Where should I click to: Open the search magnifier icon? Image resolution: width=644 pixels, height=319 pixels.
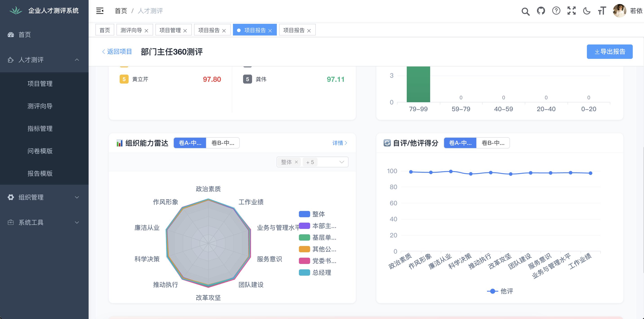pyautogui.click(x=525, y=11)
